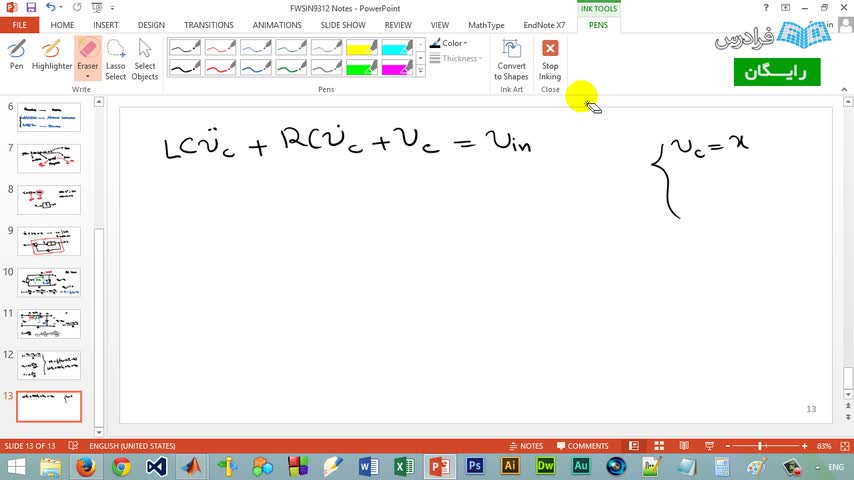Open the FILE tab

pyautogui.click(x=20, y=25)
